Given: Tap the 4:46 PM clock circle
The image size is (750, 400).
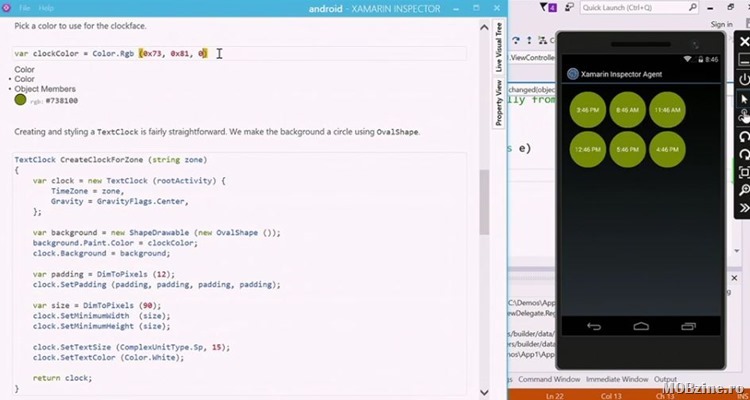Looking at the screenshot, I should [x=667, y=149].
